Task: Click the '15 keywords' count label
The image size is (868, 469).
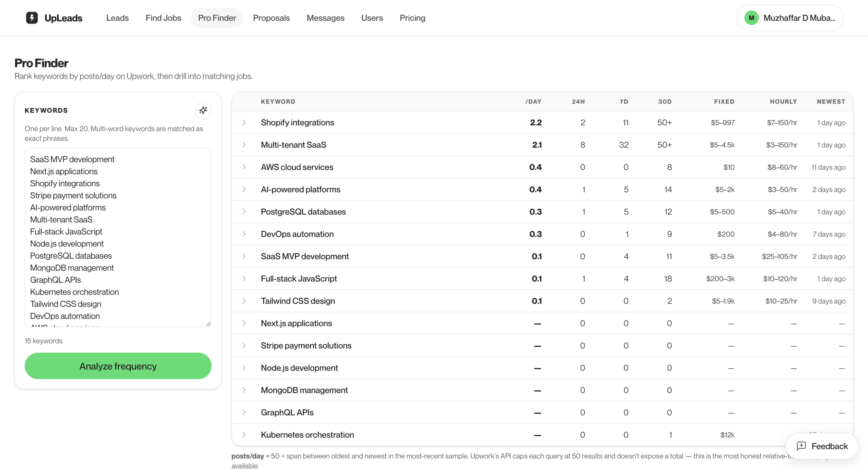Action: [43, 341]
